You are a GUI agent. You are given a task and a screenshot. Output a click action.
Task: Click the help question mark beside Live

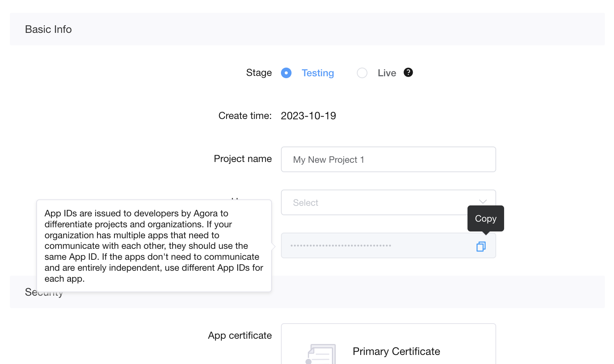pos(408,72)
